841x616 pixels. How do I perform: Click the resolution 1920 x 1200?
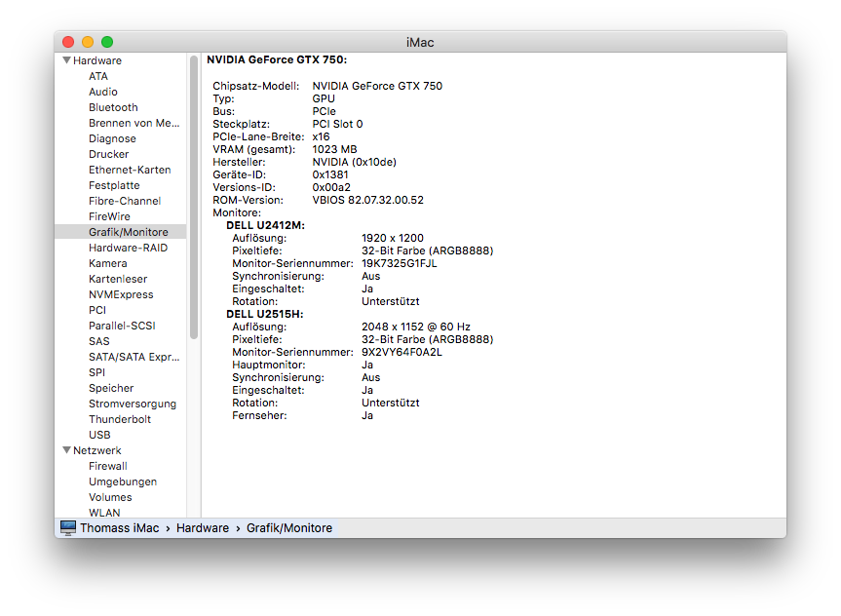pyautogui.click(x=393, y=238)
